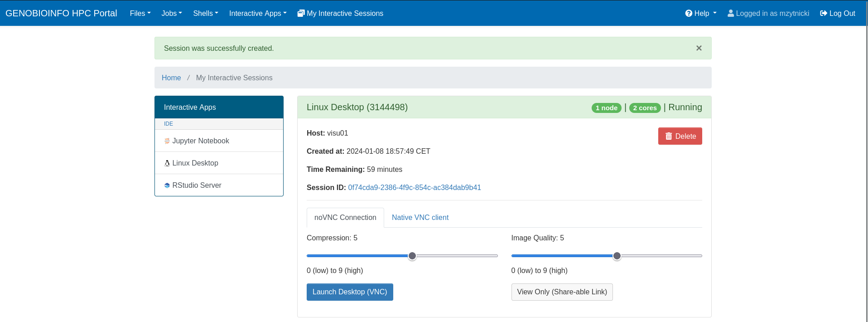
Task: Click the trash icon on Delete button
Action: pos(669,136)
